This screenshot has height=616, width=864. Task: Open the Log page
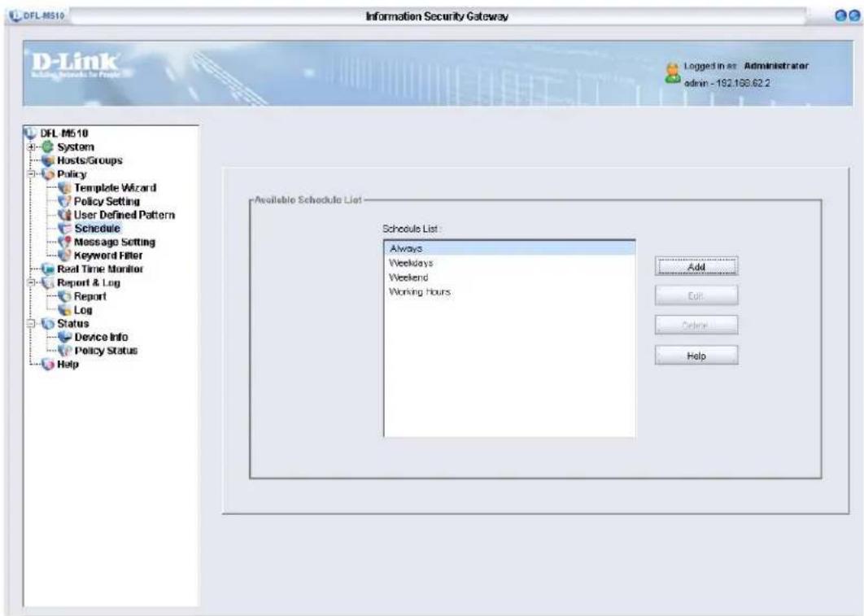(x=83, y=310)
